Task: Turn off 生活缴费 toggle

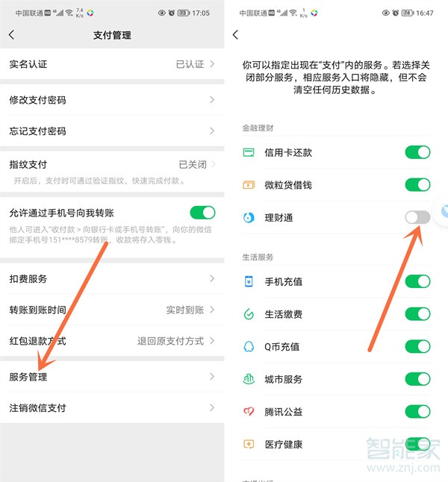Action: coord(417,314)
